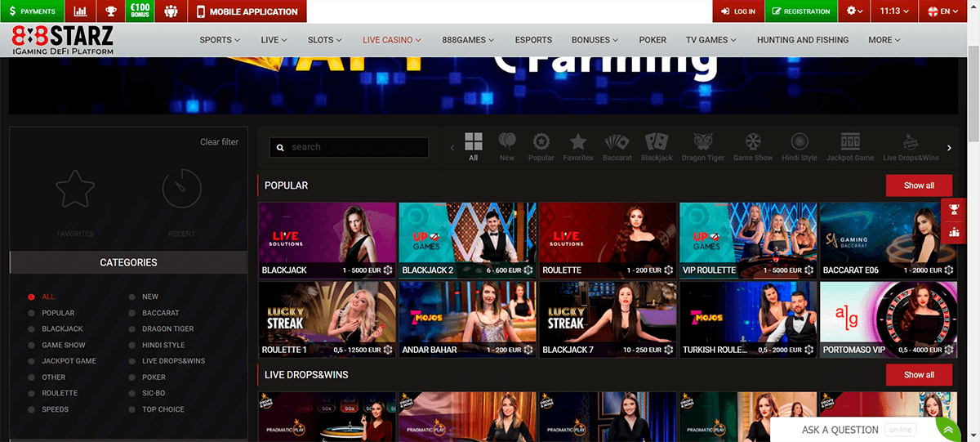
Task: Open the EN language dropdown
Action: click(944, 11)
